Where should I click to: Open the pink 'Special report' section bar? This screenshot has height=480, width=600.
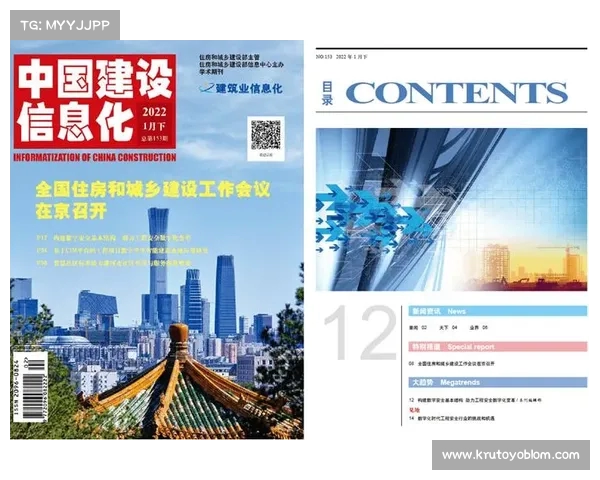(x=497, y=347)
